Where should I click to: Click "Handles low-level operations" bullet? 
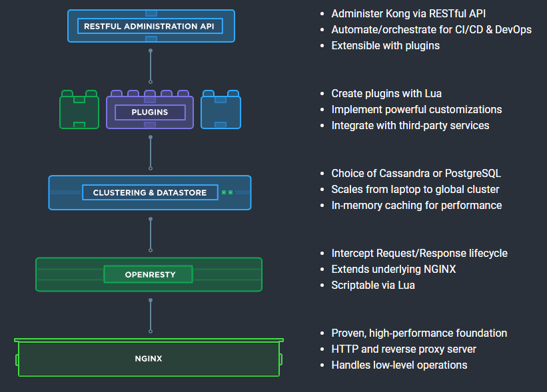[x=399, y=365]
